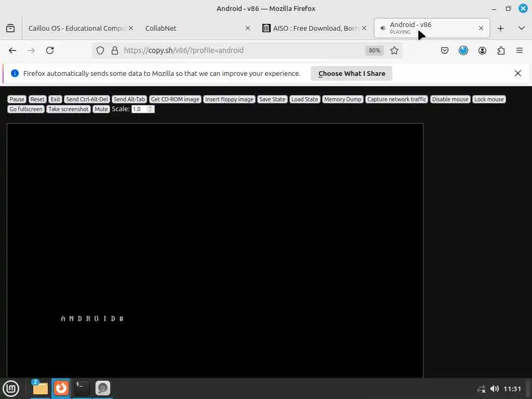532x399 pixels.
Task: Click Get CD-ROM image button
Action: tap(175, 99)
